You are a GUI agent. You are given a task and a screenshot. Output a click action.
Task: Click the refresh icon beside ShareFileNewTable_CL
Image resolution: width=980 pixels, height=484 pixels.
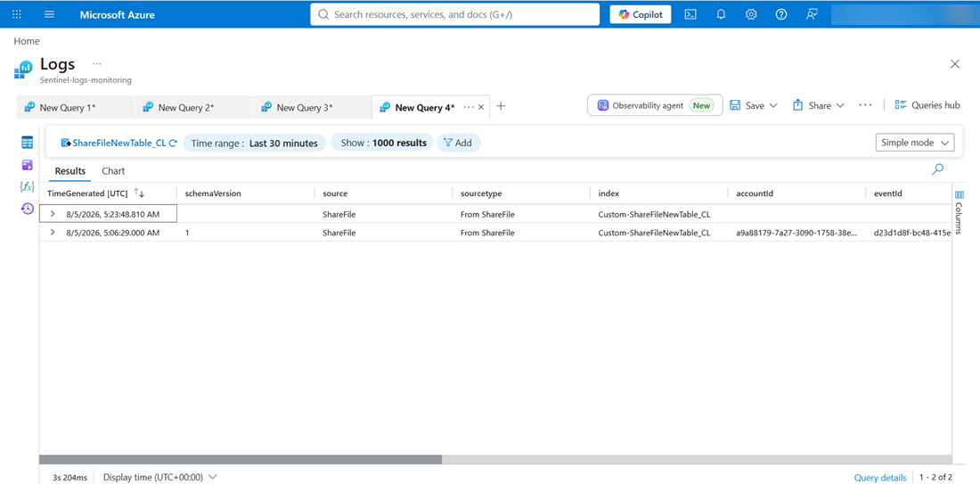173,143
